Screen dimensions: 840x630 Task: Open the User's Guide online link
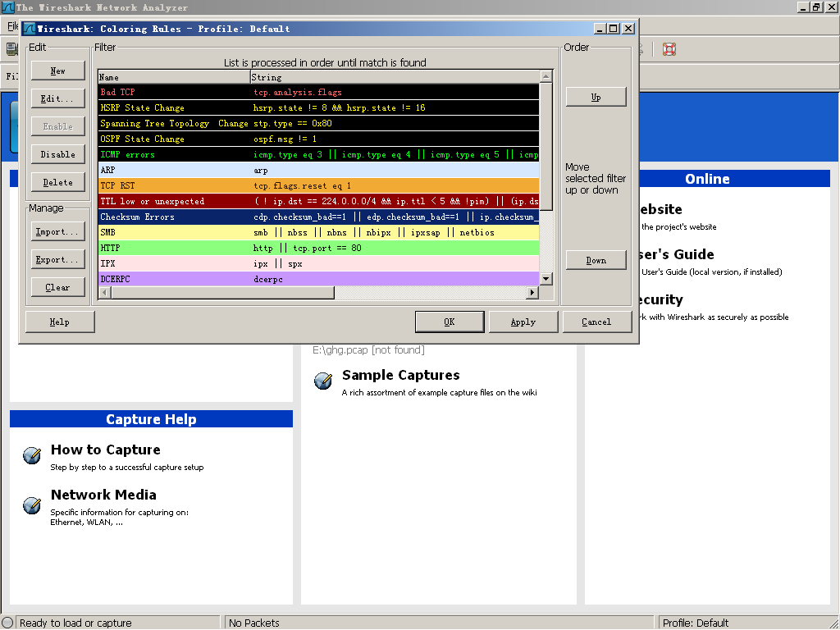pyautogui.click(x=677, y=254)
